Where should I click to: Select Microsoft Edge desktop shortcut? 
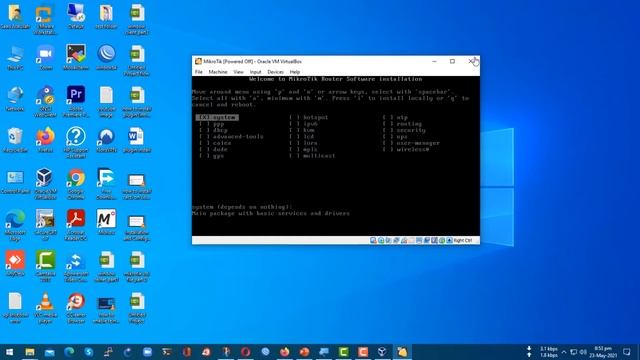(15, 224)
